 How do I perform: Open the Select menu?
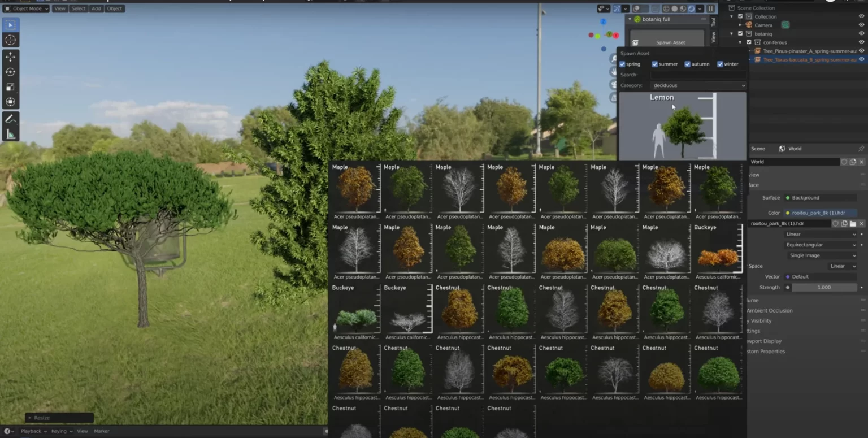click(78, 8)
